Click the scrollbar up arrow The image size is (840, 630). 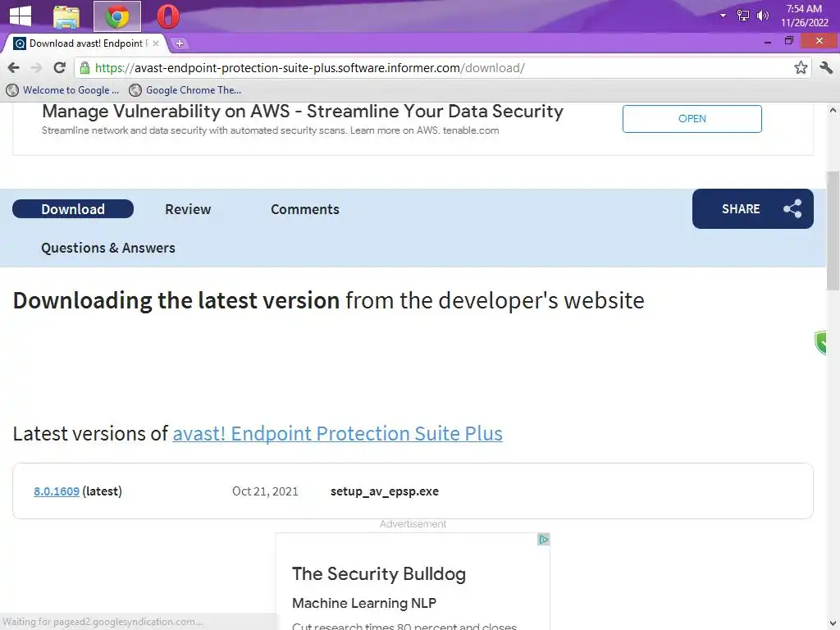(833, 111)
